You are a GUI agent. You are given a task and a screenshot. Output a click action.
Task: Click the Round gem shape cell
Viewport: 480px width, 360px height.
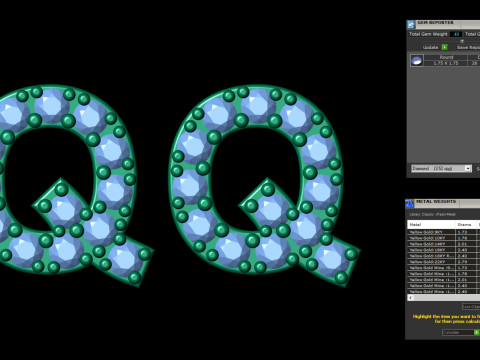[446, 57]
